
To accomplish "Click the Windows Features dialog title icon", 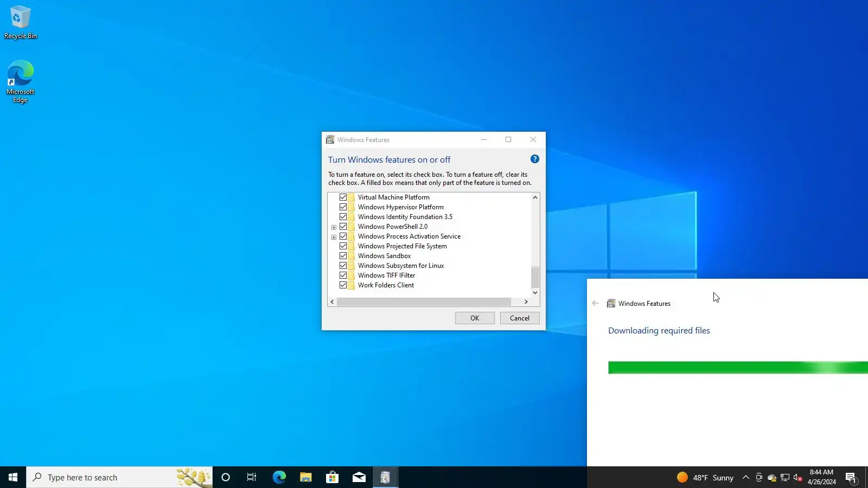I will pos(330,140).
